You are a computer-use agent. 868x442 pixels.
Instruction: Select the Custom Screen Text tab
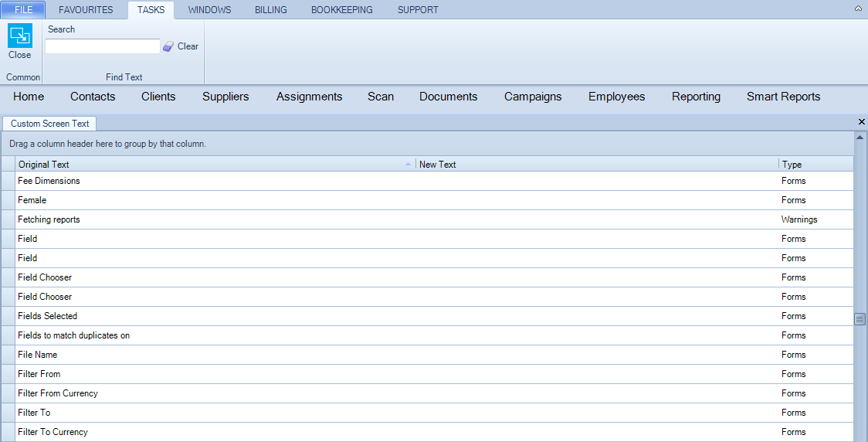(50, 124)
